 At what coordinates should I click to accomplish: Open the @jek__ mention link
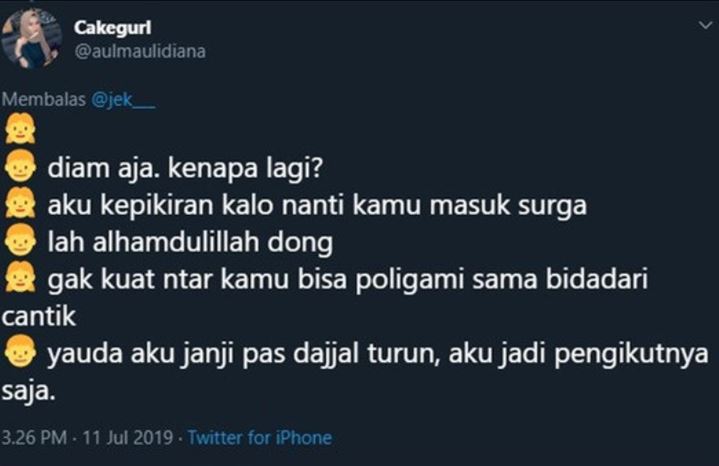coord(123,100)
